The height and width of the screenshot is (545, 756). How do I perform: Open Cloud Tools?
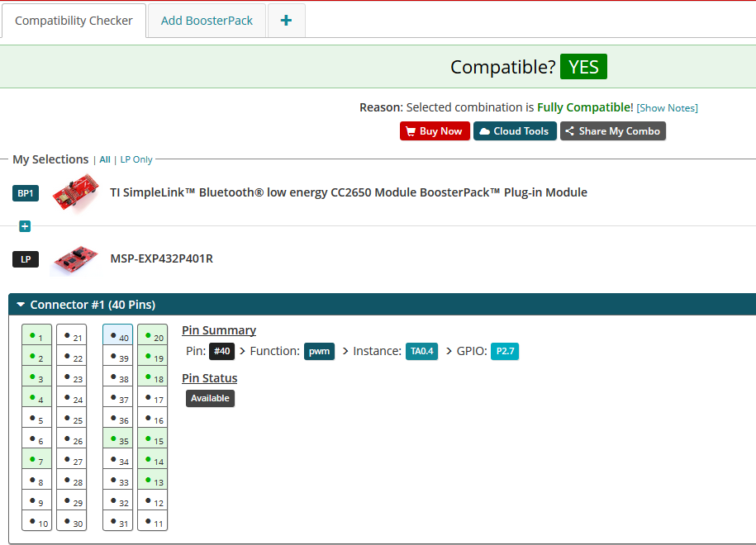(515, 131)
